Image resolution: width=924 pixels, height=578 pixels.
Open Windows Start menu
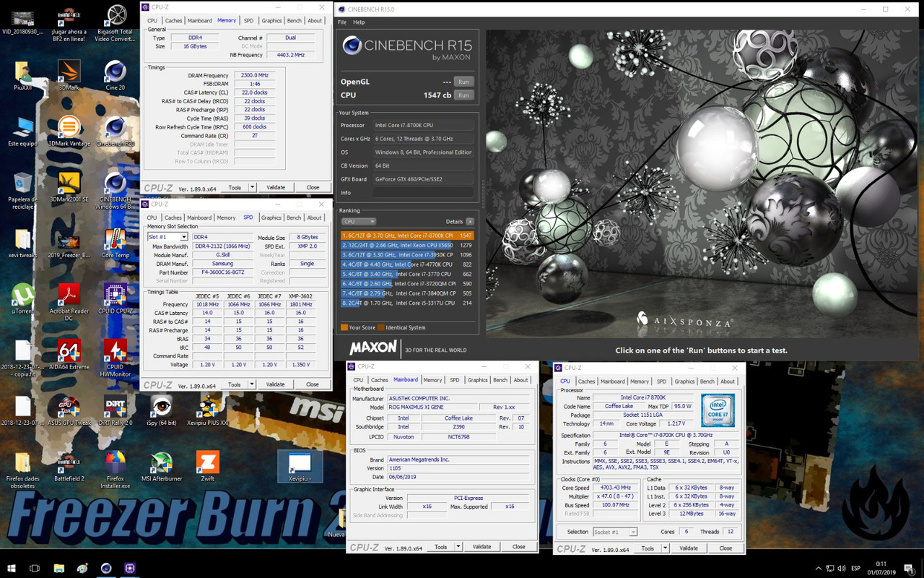[12, 569]
